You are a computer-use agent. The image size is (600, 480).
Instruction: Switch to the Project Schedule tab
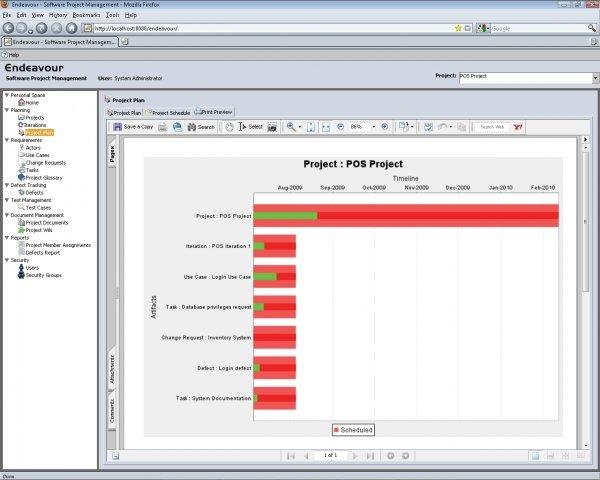tap(168, 113)
